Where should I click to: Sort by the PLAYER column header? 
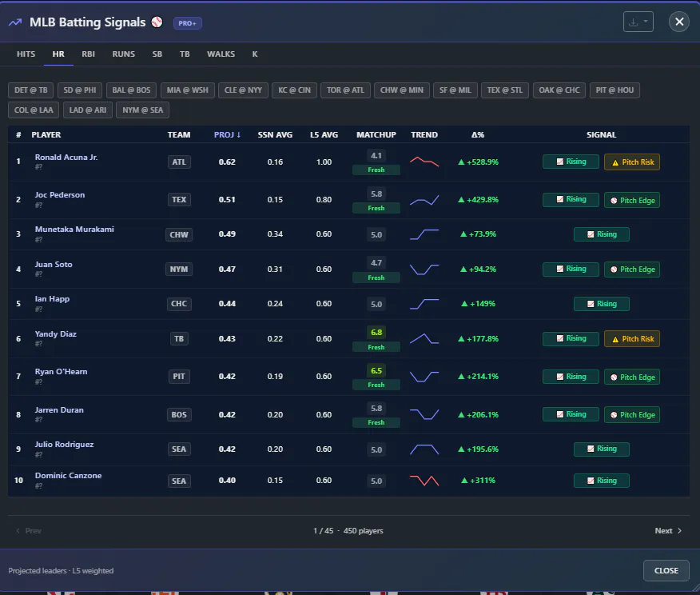(46, 135)
